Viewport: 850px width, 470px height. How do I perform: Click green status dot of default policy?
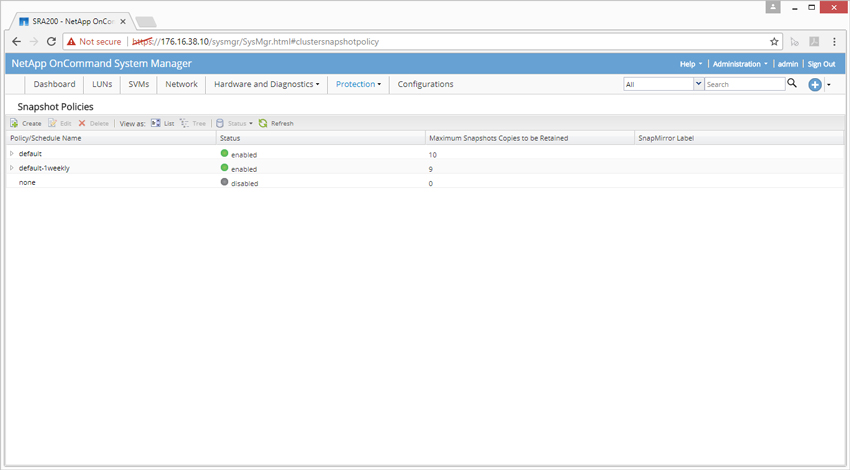pyautogui.click(x=224, y=153)
